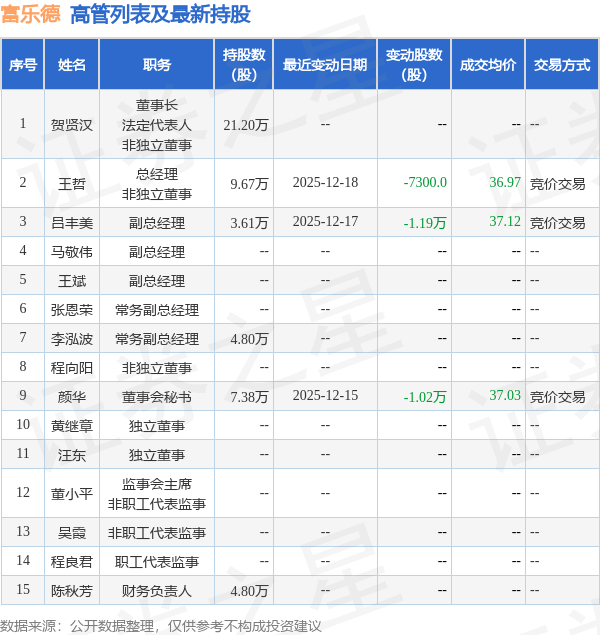Click the position 法定代表人
The width and height of the screenshot is (600, 635).
click(157, 125)
